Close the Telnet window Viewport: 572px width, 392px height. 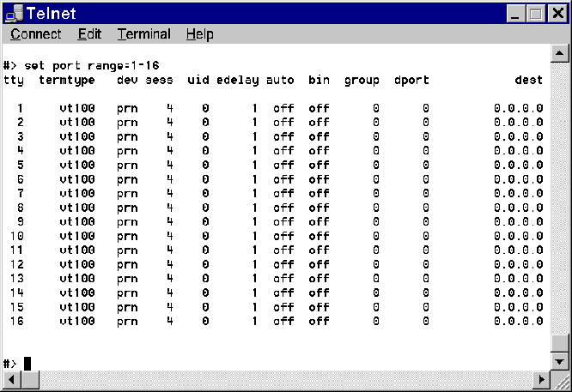tap(554, 14)
